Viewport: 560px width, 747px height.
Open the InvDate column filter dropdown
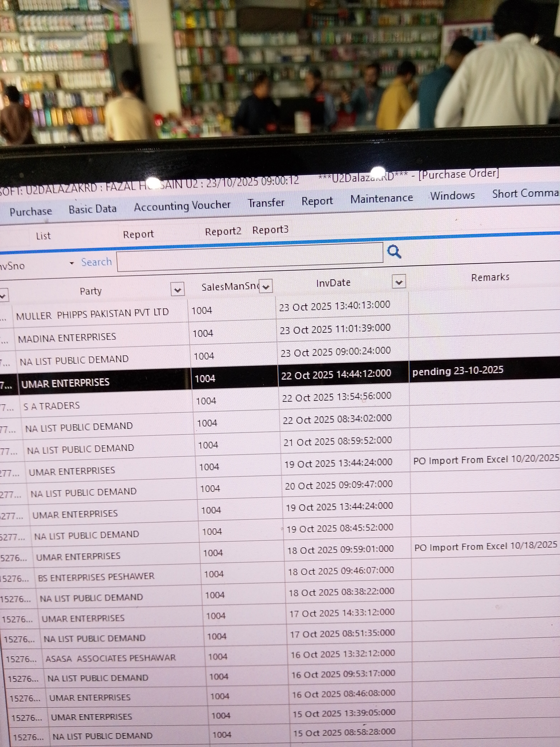[x=399, y=282]
